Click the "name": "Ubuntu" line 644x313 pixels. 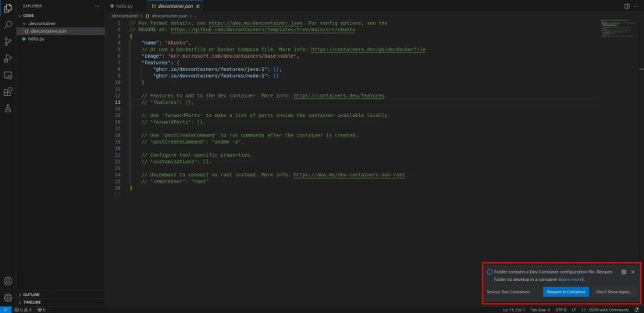click(166, 43)
